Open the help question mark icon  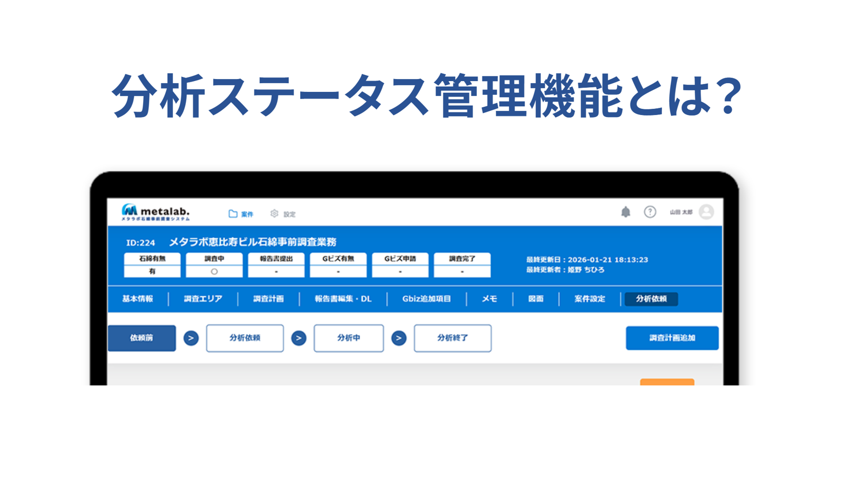[x=650, y=211]
